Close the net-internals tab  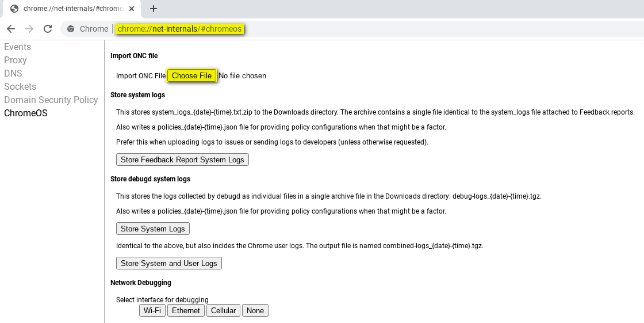(x=133, y=9)
